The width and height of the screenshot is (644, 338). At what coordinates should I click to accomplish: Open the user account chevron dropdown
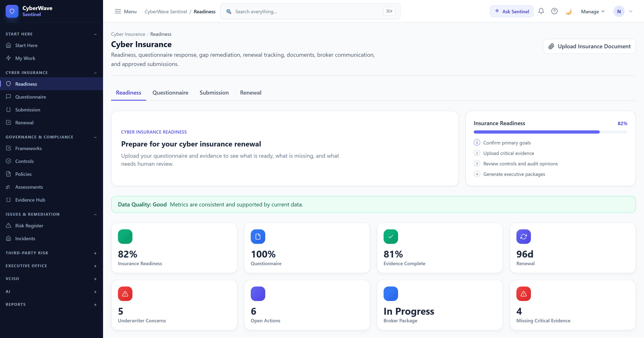(631, 11)
